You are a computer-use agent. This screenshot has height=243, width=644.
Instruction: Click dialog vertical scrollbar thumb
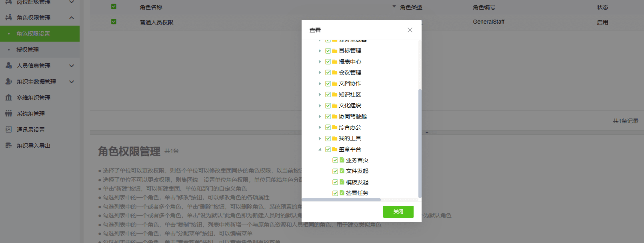click(420, 143)
